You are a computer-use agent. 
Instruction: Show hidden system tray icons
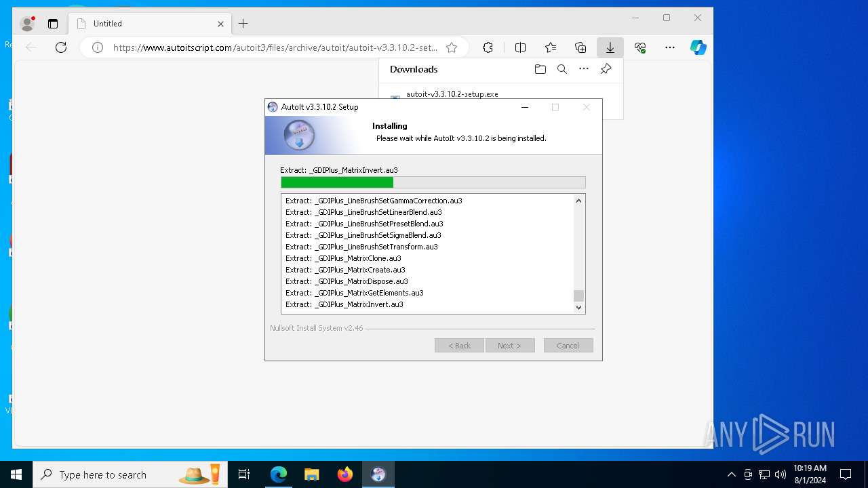(x=731, y=474)
